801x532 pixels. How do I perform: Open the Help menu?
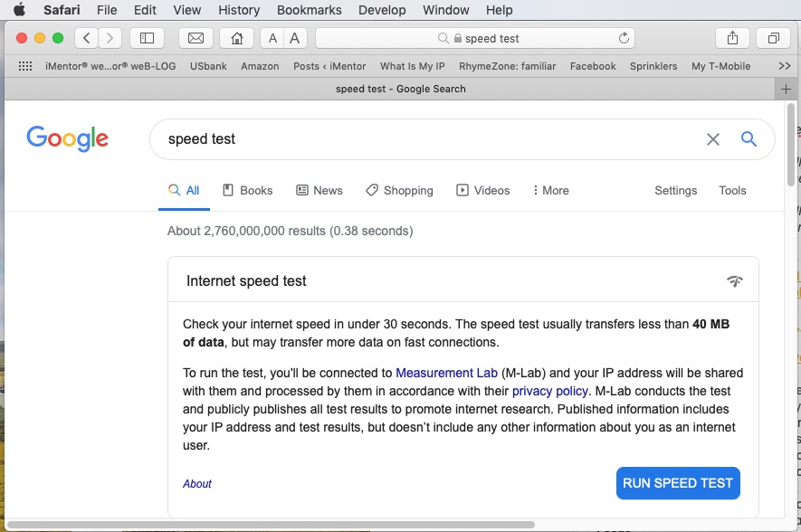[x=499, y=10]
